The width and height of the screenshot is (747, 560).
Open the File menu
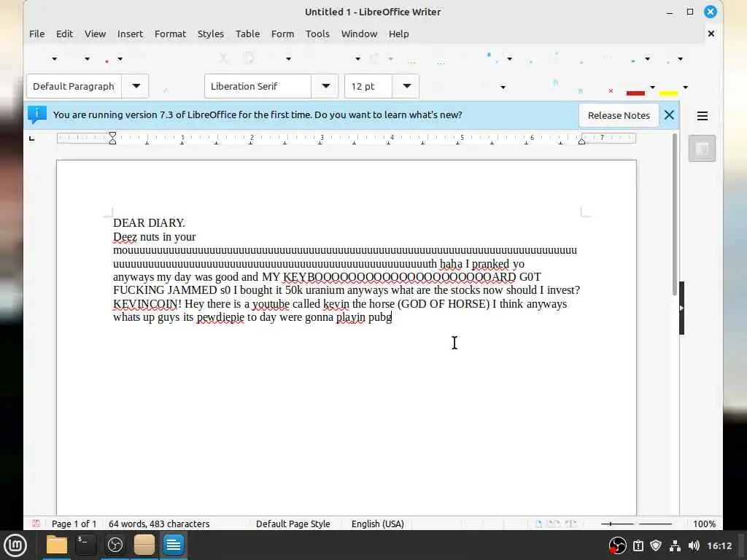click(36, 34)
